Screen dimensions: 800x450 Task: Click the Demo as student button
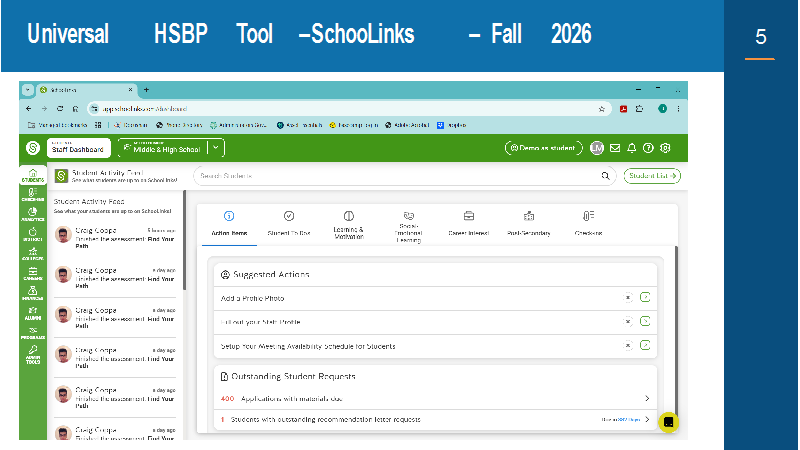coord(543,148)
